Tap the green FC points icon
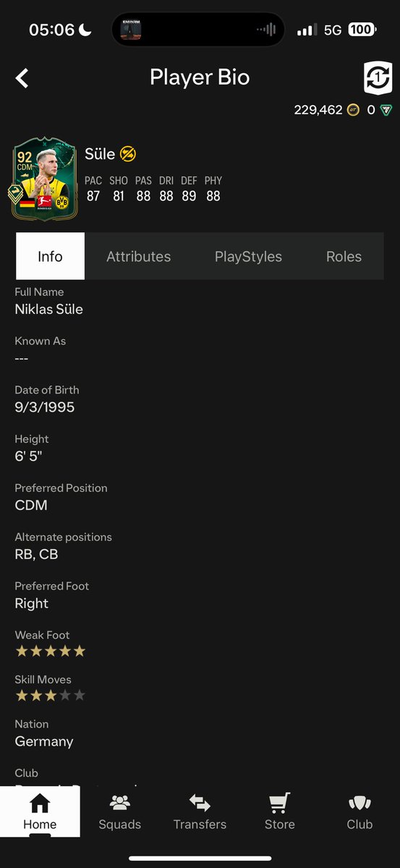The width and height of the screenshot is (400, 868). coord(387,110)
